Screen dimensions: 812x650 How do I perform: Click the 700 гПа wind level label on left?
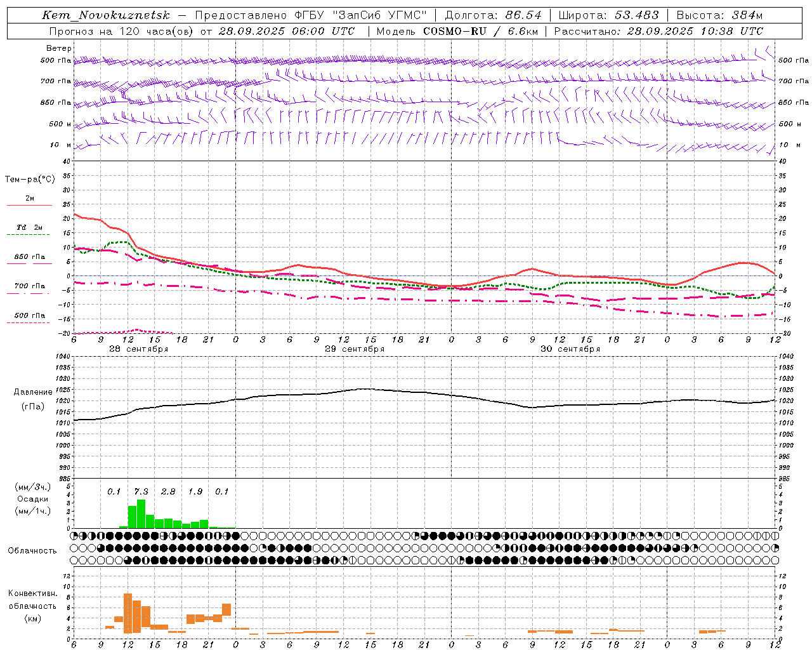(56, 81)
